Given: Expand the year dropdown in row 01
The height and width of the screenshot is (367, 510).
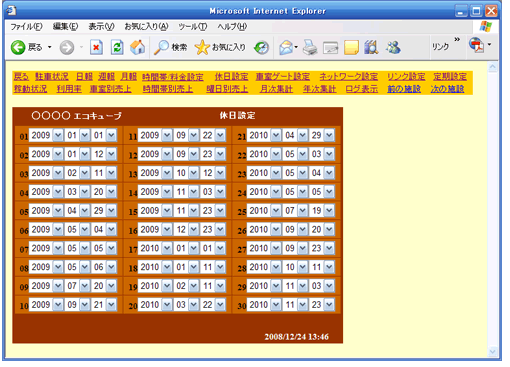Looking at the screenshot, I should coord(58,135).
